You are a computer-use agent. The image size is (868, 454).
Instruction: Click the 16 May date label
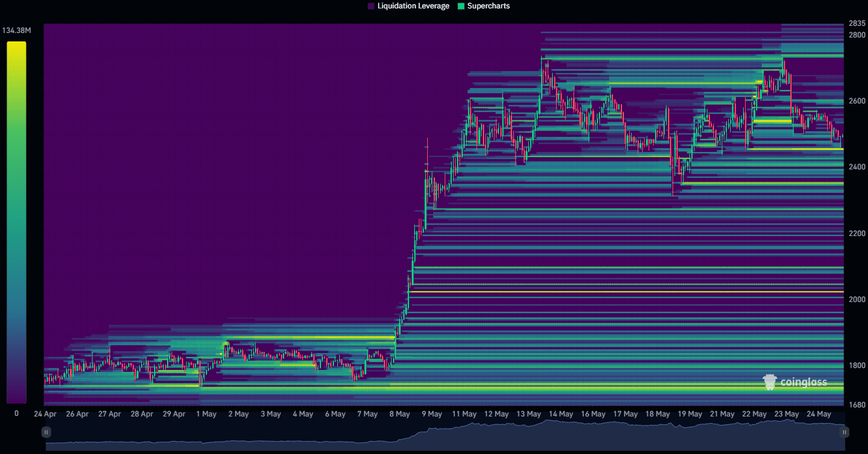click(593, 414)
